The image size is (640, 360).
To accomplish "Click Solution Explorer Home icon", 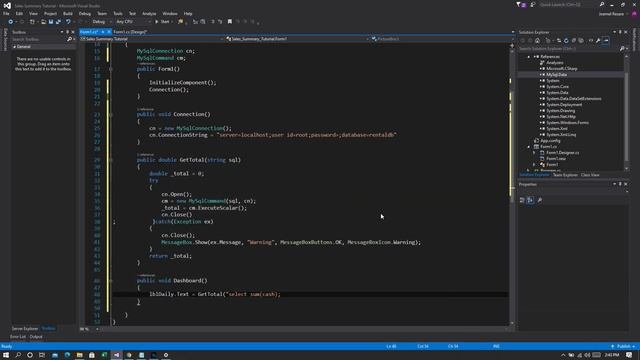I will [x=538, y=40].
